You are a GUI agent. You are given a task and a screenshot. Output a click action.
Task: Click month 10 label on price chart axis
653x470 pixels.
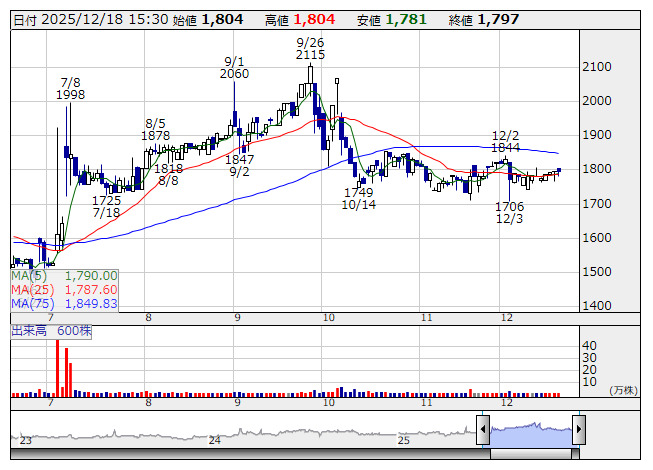(x=329, y=318)
